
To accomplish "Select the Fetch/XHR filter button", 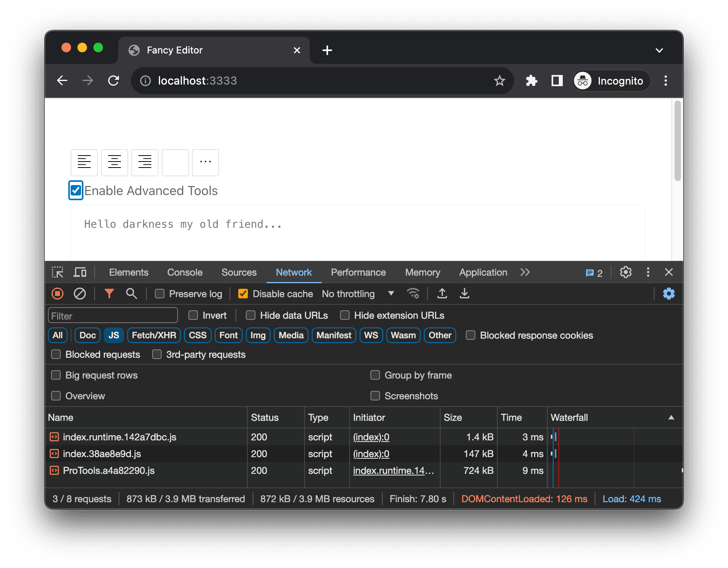I will [x=154, y=335].
